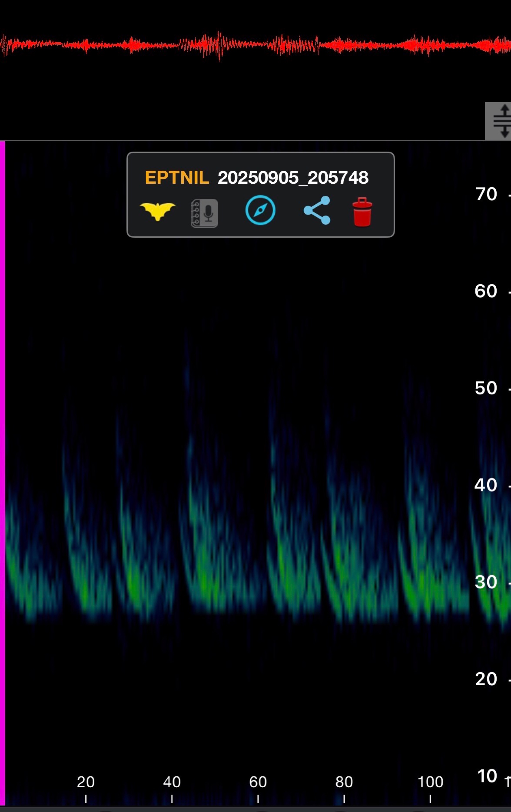Viewport: 511px width, 812px height.
Task: Click the 70 kHz frequency axis label
Action: tap(486, 194)
